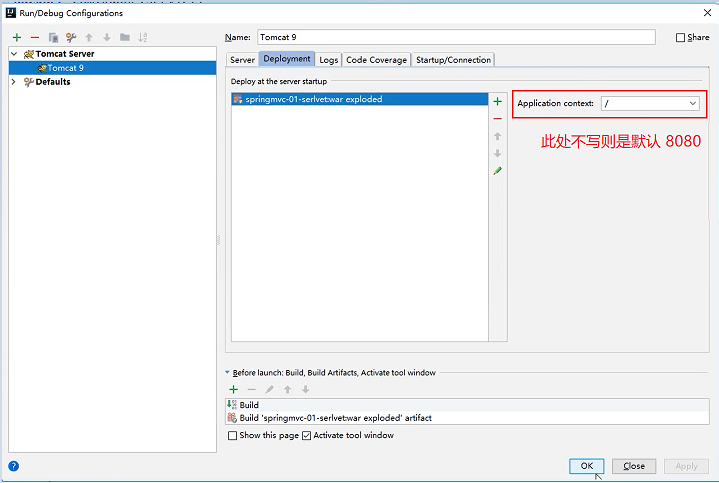This screenshot has height=483, width=719.
Task: Remove configuration using red minus icon
Action: pyautogui.click(x=35, y=38)
